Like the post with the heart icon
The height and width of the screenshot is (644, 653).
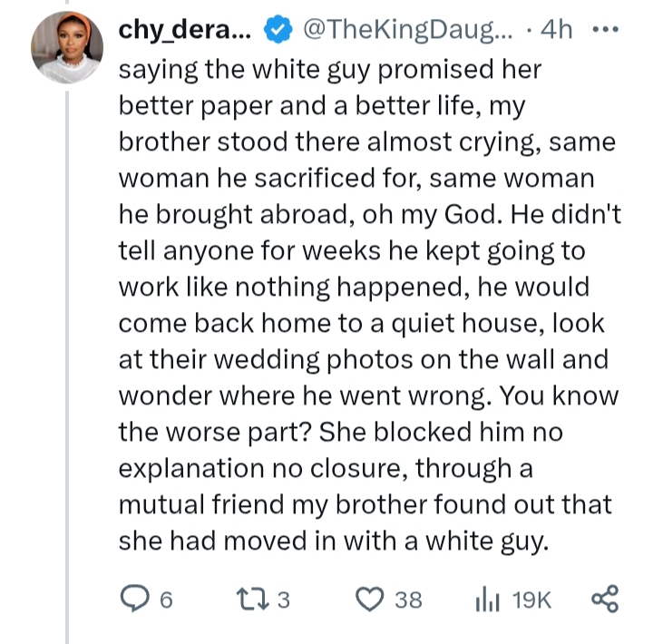[x=370, y=598]
